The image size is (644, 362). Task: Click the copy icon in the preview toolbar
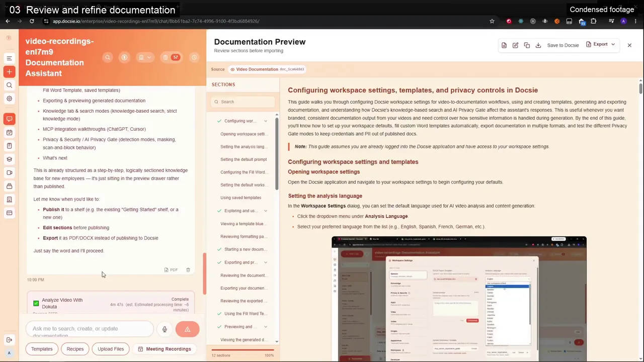pos(527,45)
